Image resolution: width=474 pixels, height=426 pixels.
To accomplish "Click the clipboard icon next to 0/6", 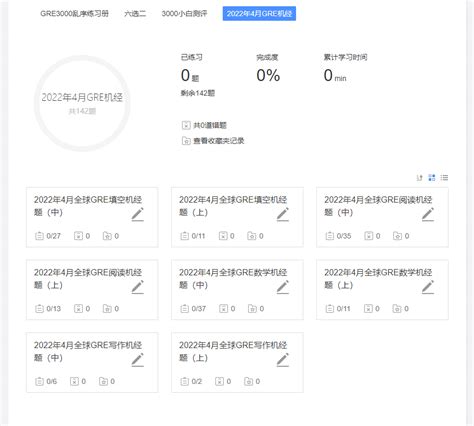I will click(x=39, y=381).
